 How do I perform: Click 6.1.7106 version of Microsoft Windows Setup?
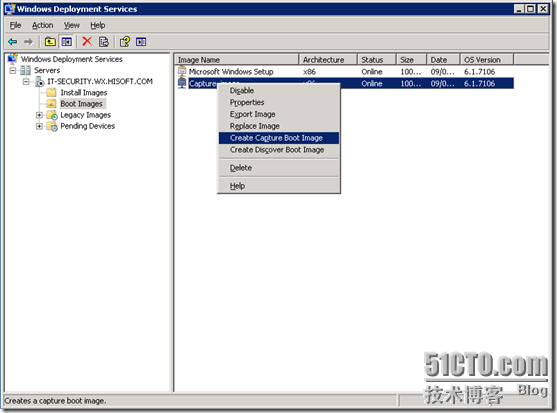point(480,72)
